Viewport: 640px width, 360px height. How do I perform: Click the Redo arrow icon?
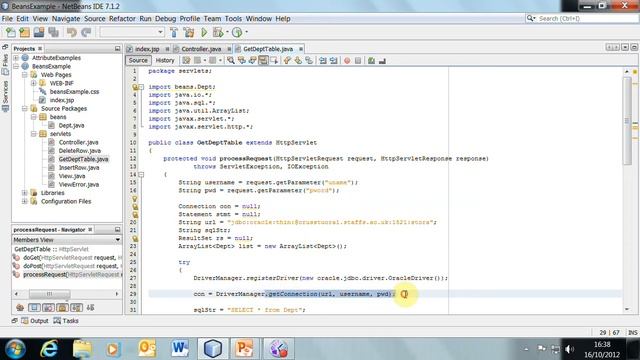[86, 32]
